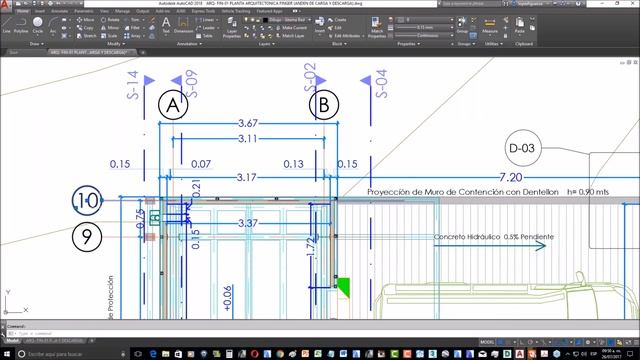The width and height of the screenshot is (640, 360).
Task: Click the Measure tool
Action: point(489,25)
